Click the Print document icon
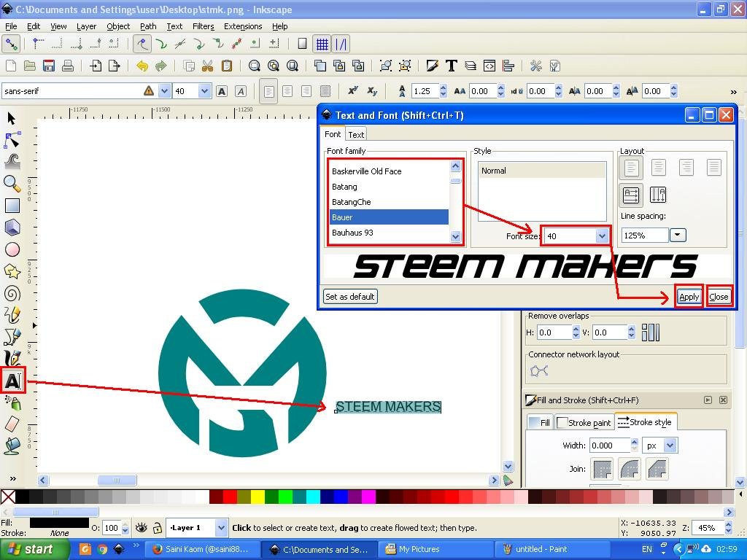Screen dimensions: 747x560 68,66
